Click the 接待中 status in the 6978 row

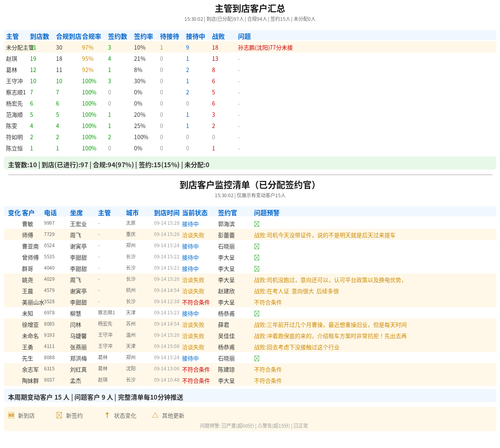tap(190, 314)
